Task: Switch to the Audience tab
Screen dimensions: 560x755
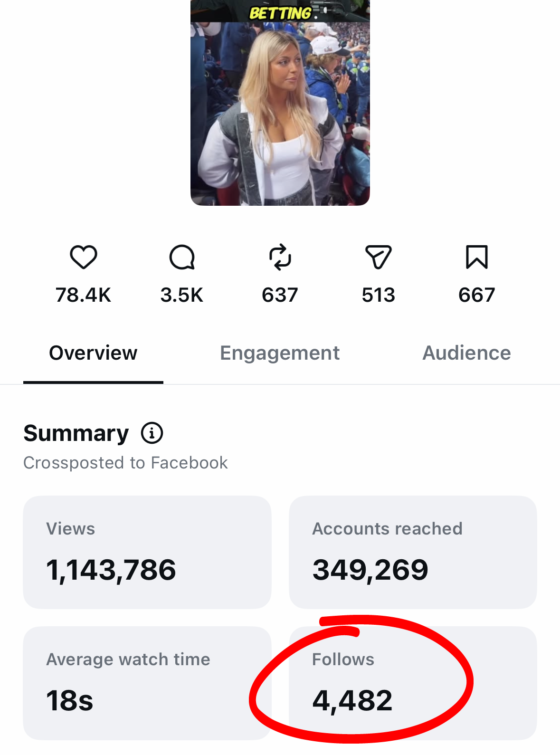Action: point(467,353)
